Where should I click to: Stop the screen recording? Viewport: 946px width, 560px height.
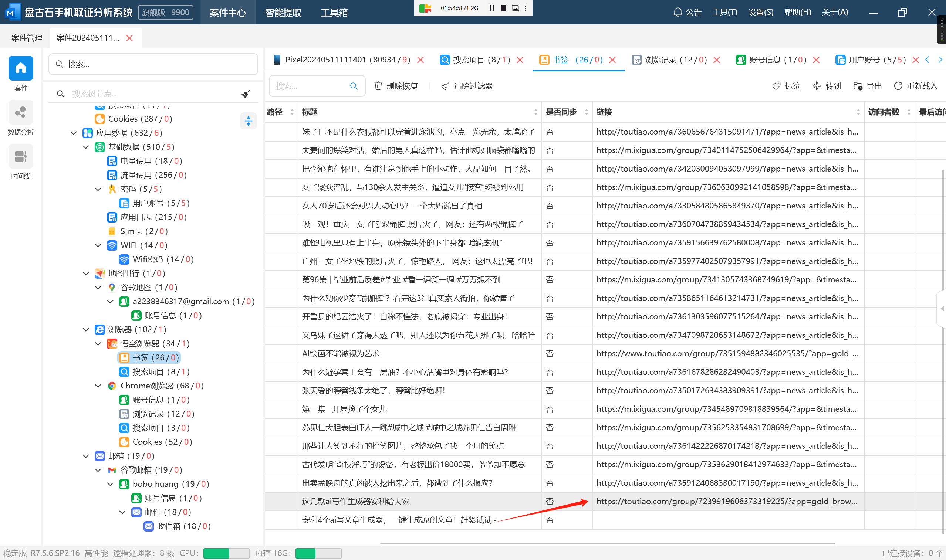tap(503, 8)
